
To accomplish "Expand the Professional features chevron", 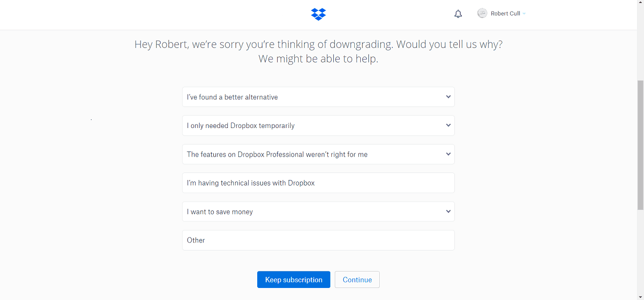I will point(448,154).
